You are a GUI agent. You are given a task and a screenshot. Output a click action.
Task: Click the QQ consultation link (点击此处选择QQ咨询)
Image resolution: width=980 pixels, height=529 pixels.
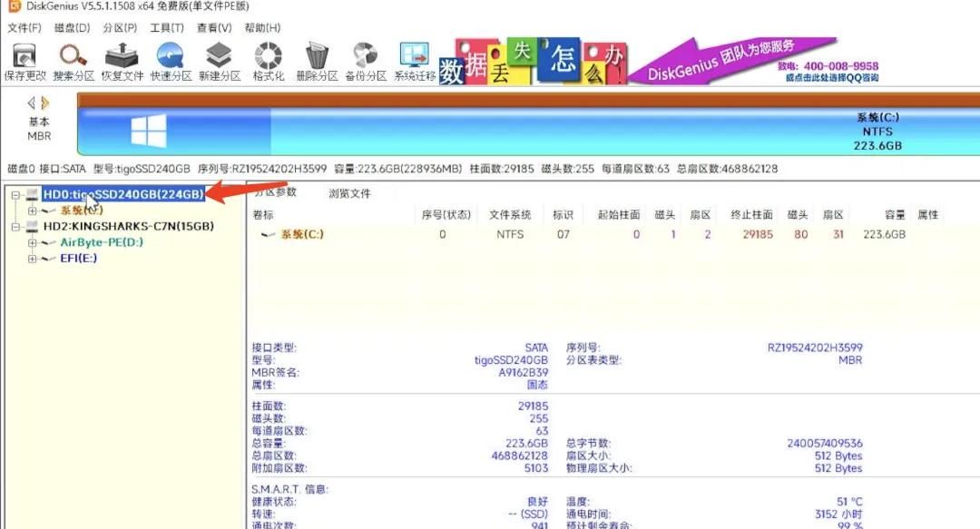coord(832,77)
